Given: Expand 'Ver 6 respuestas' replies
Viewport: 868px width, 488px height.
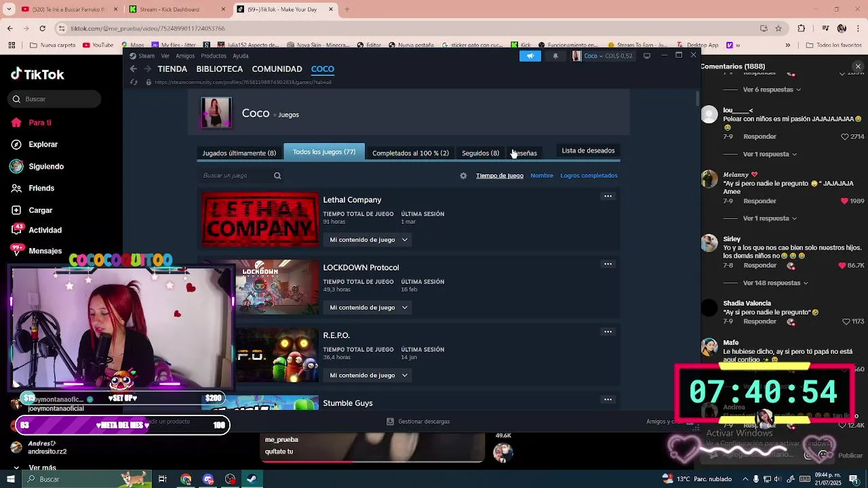Looking at the screenshot, I should (x=772, y=89).
